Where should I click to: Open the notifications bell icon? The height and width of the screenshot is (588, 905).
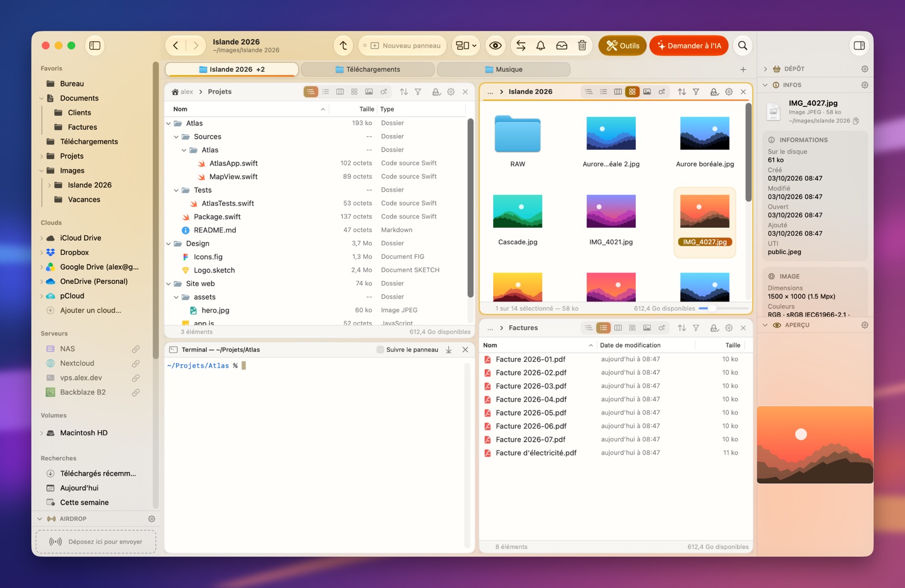coord(541,46)
